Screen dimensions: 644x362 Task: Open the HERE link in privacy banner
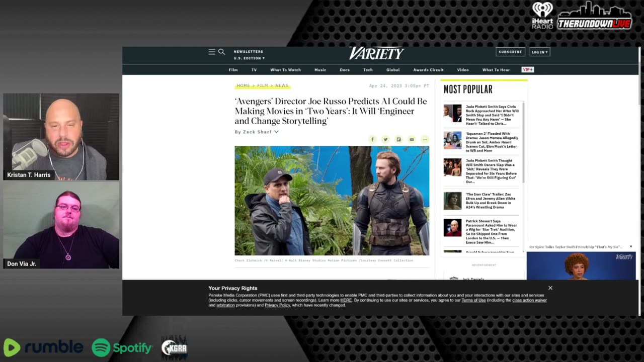pyautogui.click(x=346, y=300)
